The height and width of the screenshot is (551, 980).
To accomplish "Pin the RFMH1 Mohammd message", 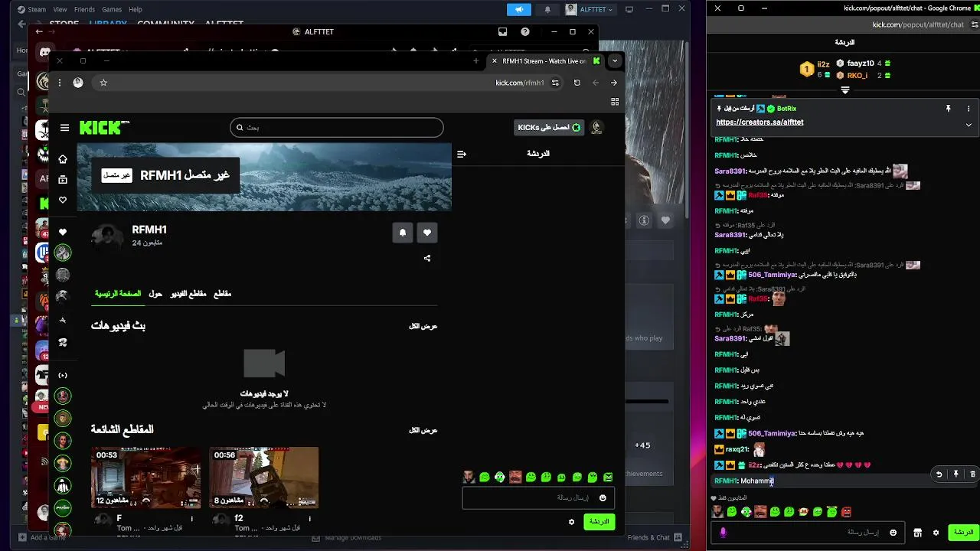I will [x=955, y=474].
